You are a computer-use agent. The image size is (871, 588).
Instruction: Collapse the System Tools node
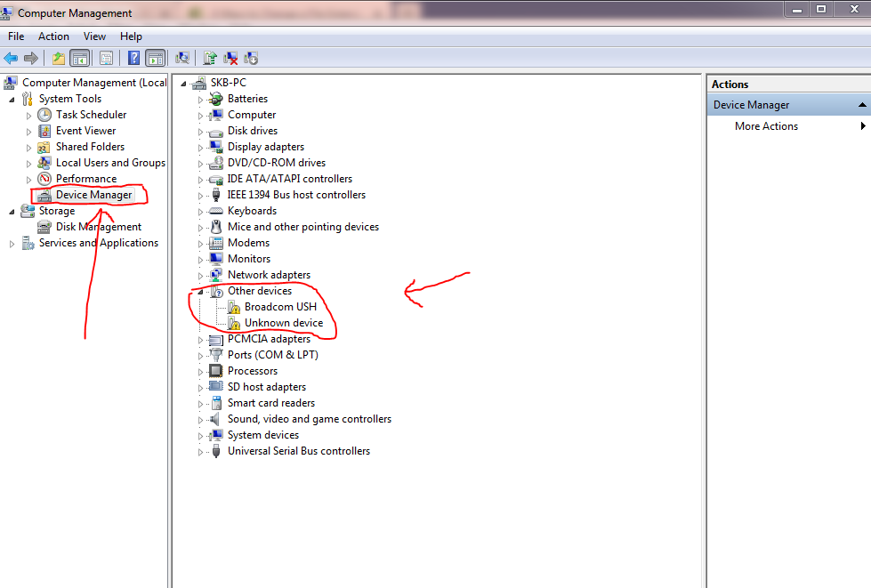pos(12,100)
